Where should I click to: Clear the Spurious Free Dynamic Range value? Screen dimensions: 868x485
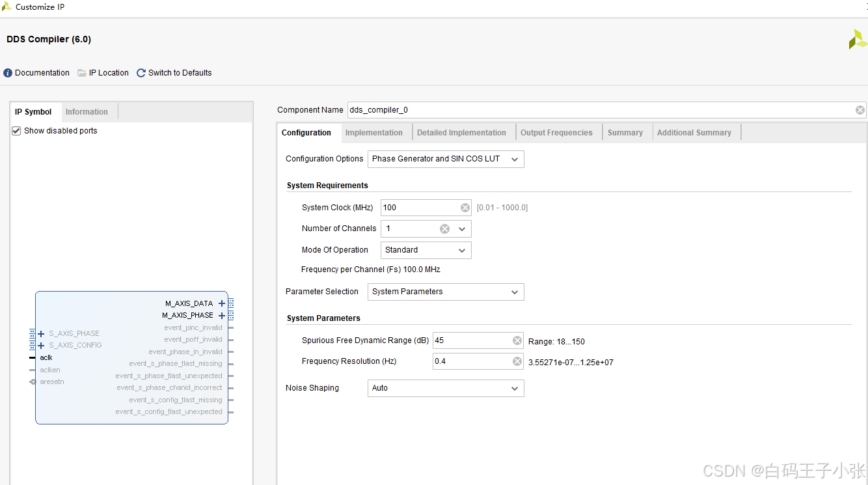pyautogui.click(x=517, y=340)
